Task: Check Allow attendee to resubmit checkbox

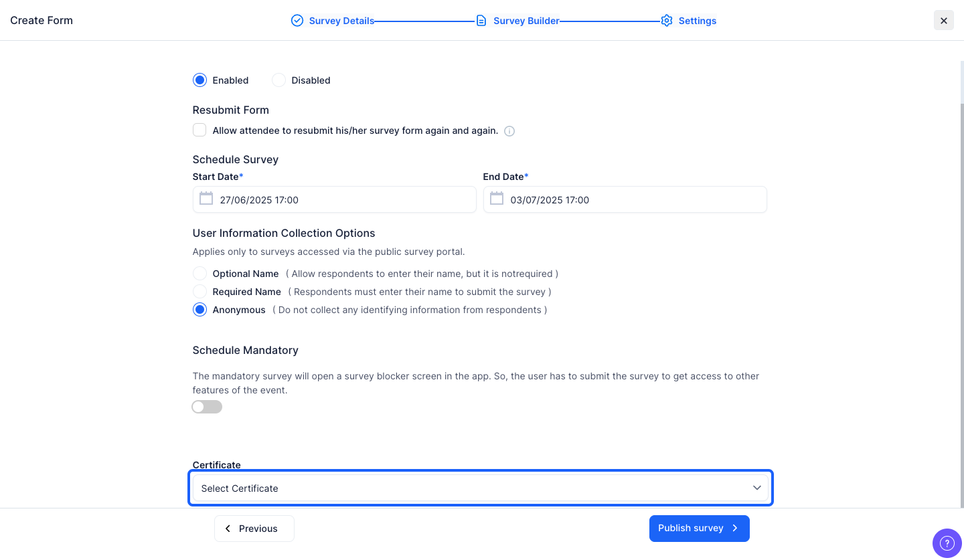Action: [x=199, y=130]
